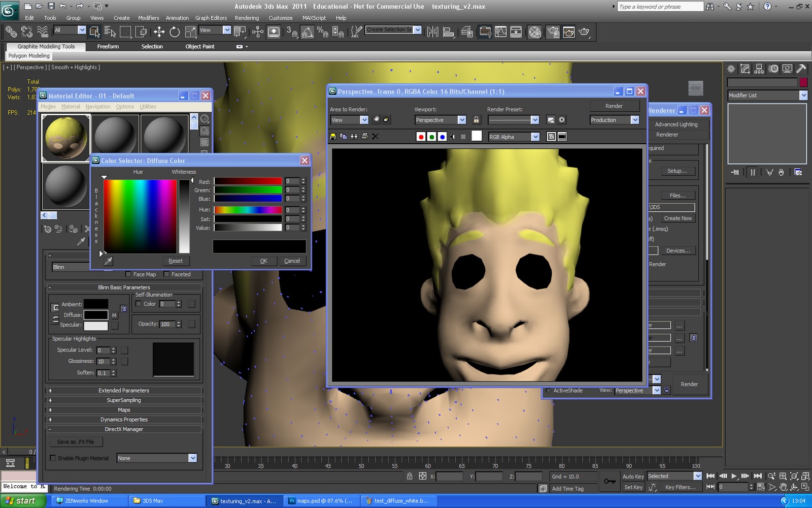
Task: Expand the Dynamics Properties rollout
Action: point(124,420)
